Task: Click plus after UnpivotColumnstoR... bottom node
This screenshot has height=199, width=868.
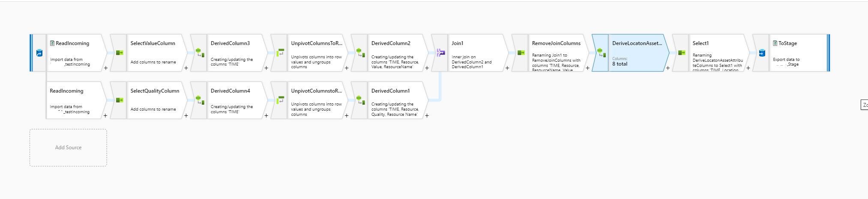Action: pyautogui.click(x=347, y=115)
